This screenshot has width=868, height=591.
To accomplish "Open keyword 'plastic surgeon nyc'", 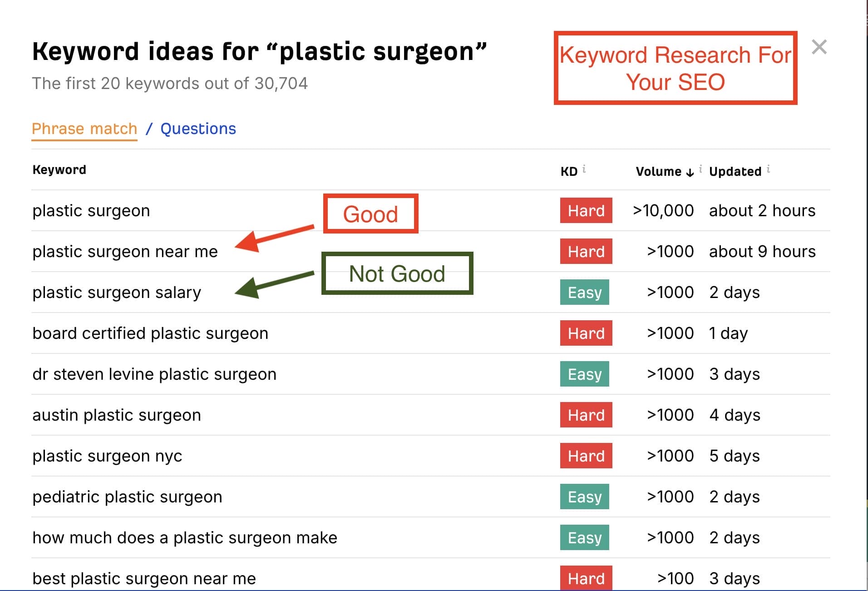I will [x=108, y=456].
